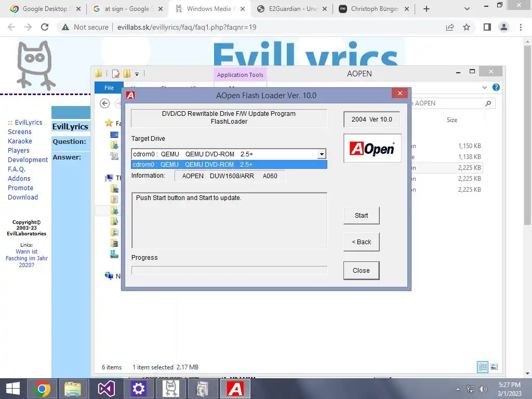
Task: Expand the Explorer ribbon chevron
Action: point(485,87)
